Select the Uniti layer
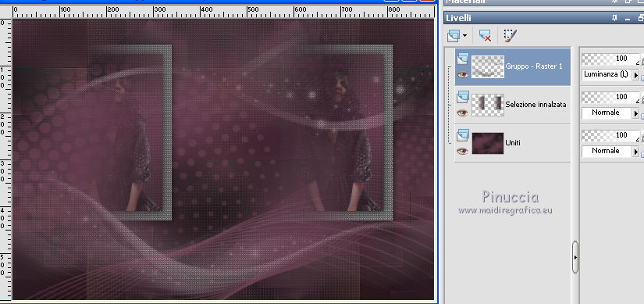Image resolution: width=644 pixels, height=304 pixels. click(513, 143)
